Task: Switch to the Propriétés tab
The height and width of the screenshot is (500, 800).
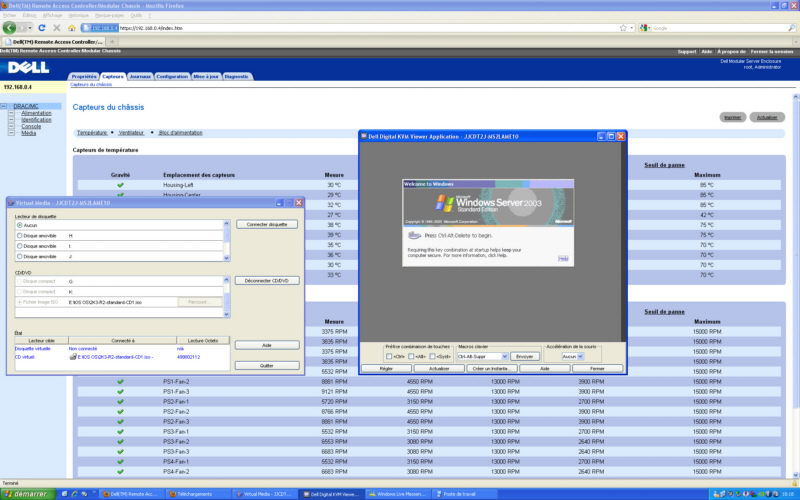Action: click(x=84, y=76)
